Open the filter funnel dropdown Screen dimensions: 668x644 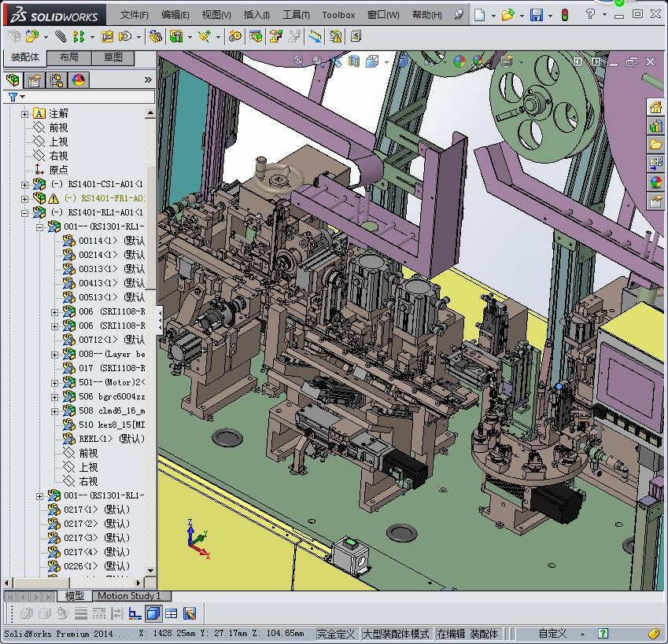pos(16,97)
